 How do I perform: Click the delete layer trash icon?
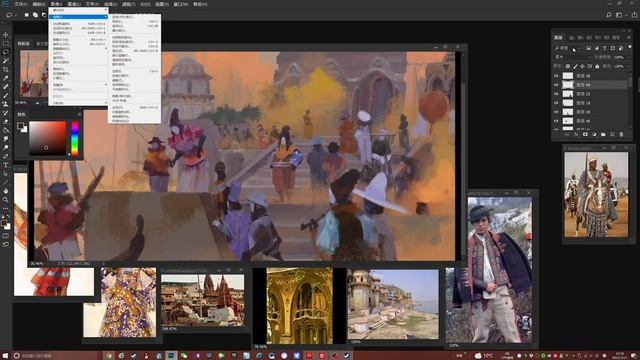pos(621,134)
